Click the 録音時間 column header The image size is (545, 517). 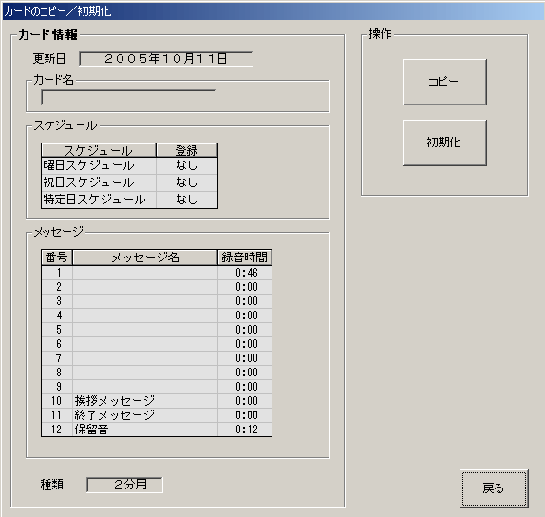click(245, 257)
